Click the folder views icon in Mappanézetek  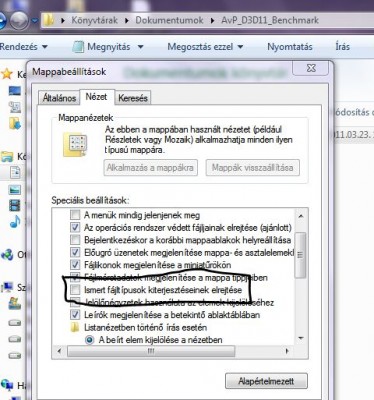coord(75,144)
